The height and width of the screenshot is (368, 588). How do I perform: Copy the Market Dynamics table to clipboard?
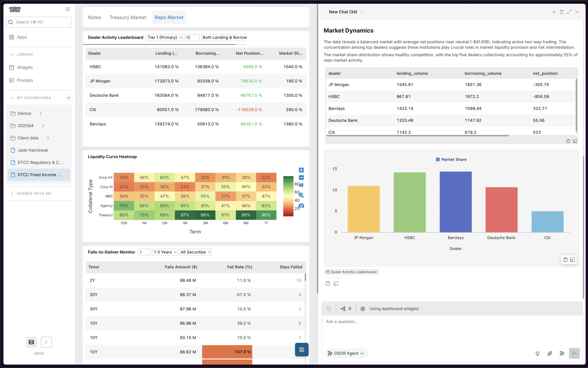pos(568,141)
